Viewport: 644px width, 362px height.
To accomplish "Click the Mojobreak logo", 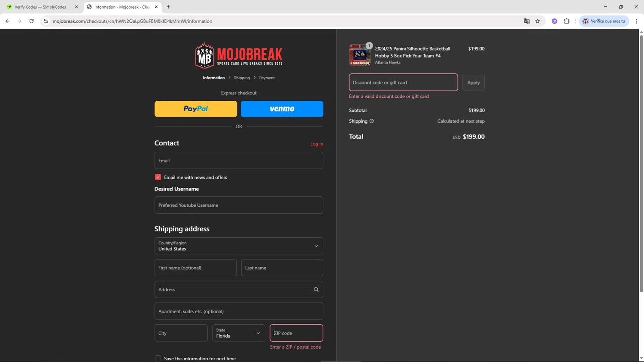I will click(x=239, y=55).
